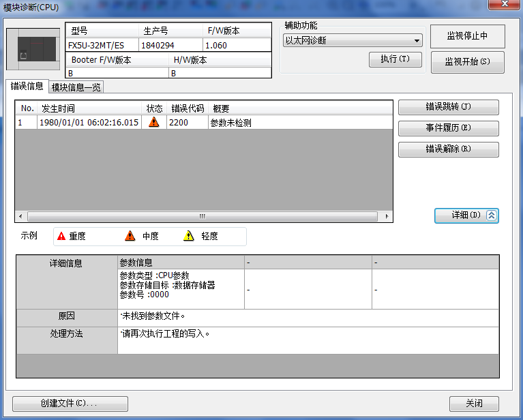Click the error list horizontal scrollbar
The height and width of the screenshot is (420, 523).
tap(203, 216)
